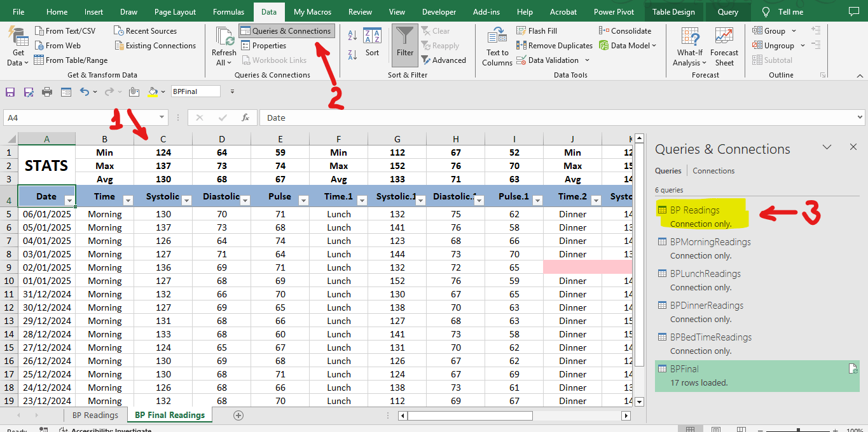Image resolution: width=868 pixels, height=432 pixels.
Task: Click the horizontal sheet scrollbar thumb
Action: 470,415
